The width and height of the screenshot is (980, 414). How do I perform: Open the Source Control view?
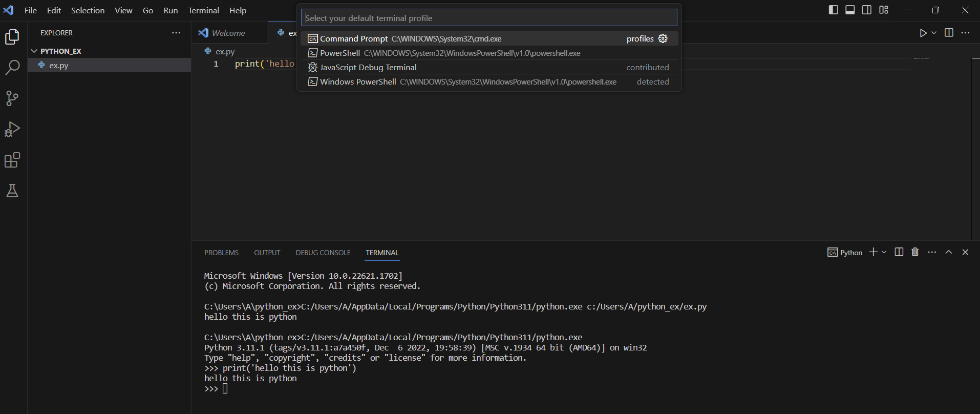point(12,98)
